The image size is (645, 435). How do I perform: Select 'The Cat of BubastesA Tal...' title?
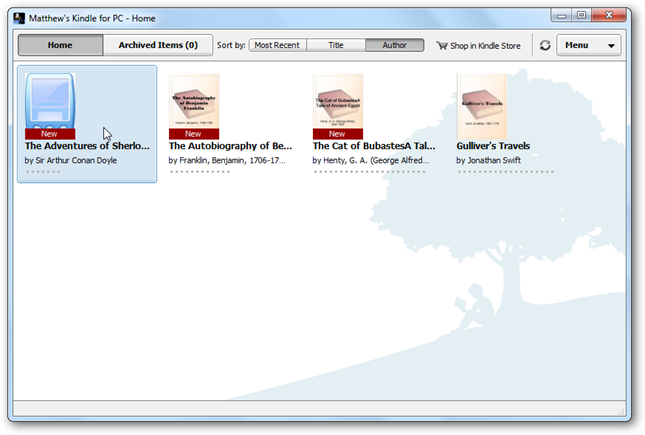[374, 146]
